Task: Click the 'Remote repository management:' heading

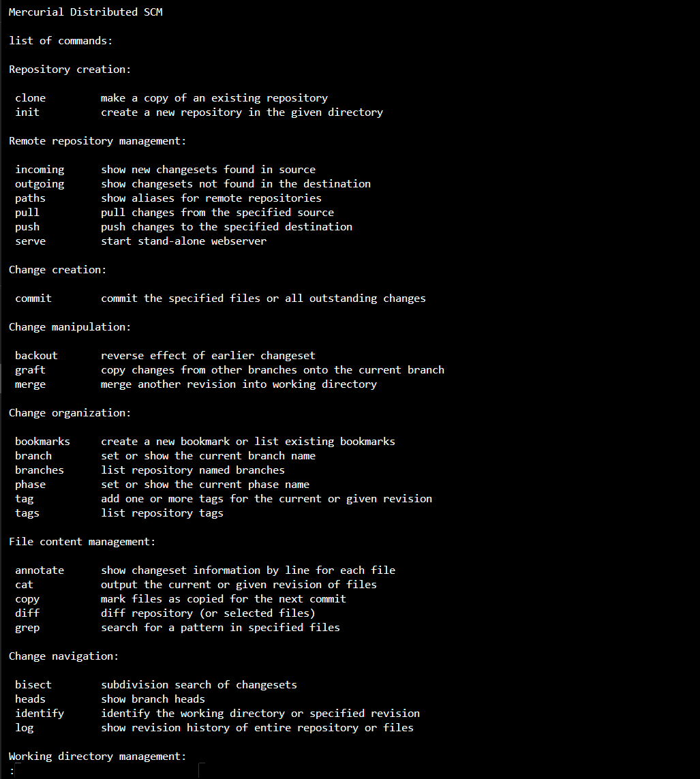Action: tap(97, 141)
